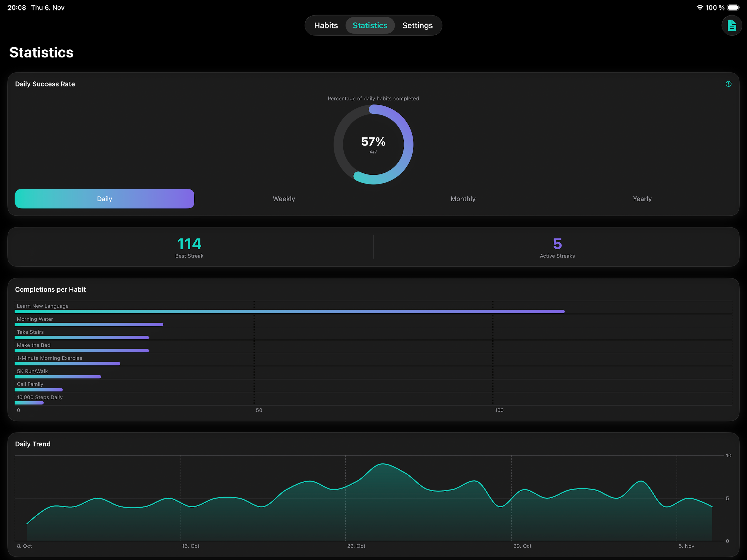Viewport: 747px width, 560px height.
Task: Tap the 22. Oct axis label
Action: click(356, 546)
